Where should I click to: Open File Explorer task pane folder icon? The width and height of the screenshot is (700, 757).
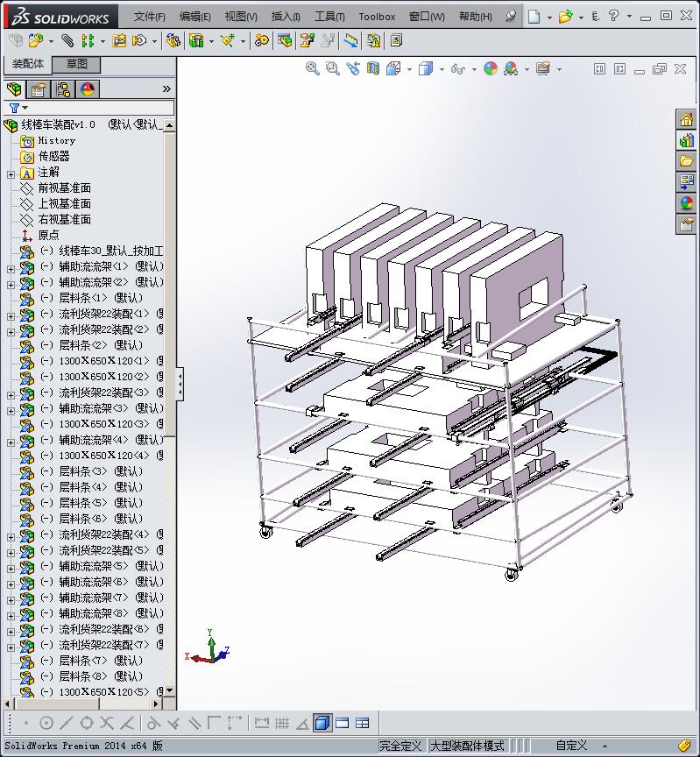(687, 160)
